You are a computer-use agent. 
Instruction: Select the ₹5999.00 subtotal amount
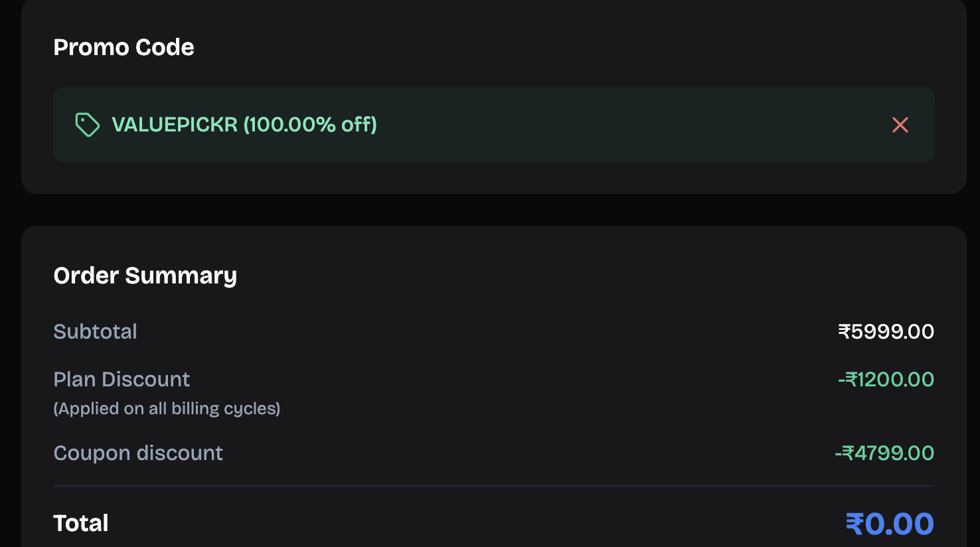886,331
